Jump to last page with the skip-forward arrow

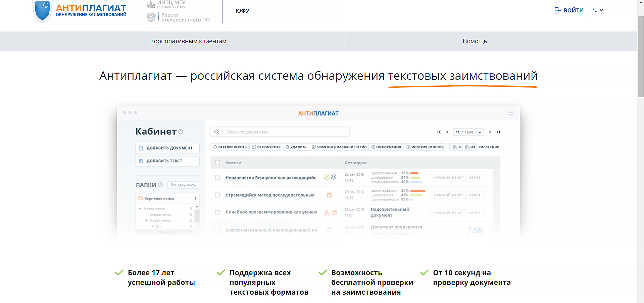tap(498, 132)
